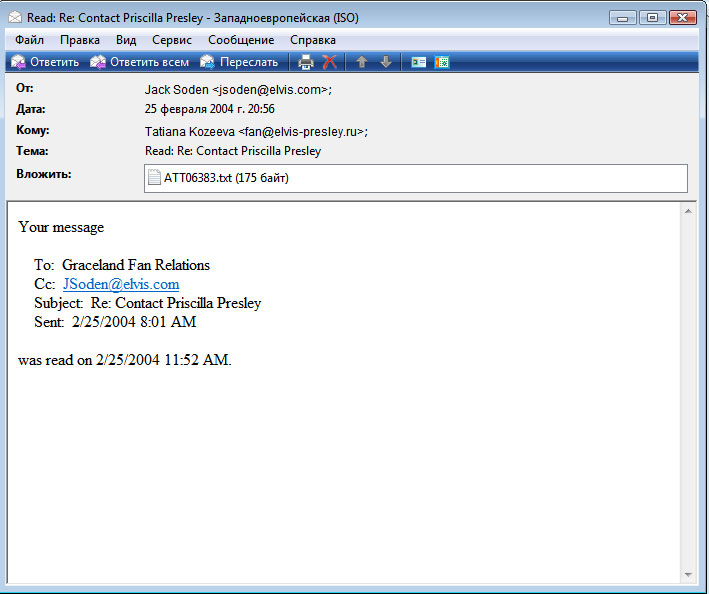This screenshot has width=709, height=594.
Task: Open the Справка menu
Action: pos(313,40)
